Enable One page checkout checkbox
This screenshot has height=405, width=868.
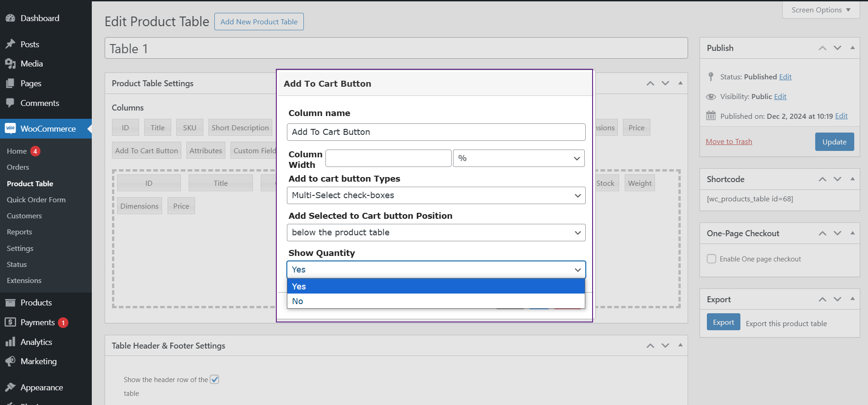click(x=711, y=259)
